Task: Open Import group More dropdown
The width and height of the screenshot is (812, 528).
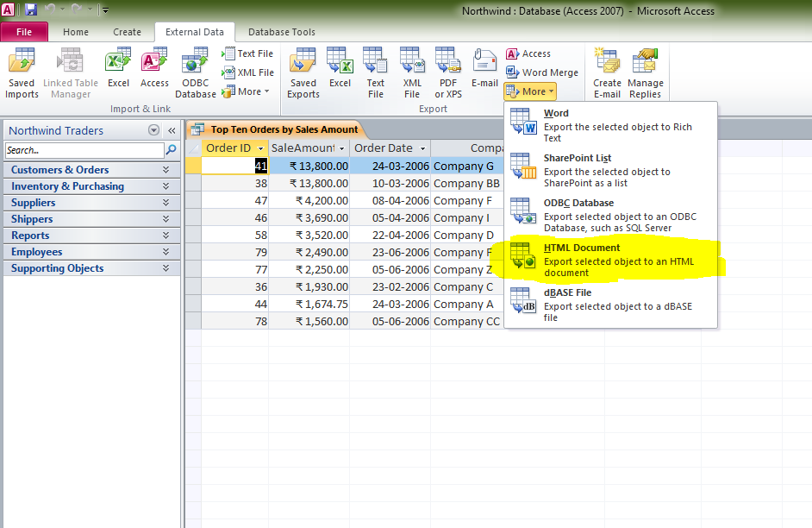Action: click(x=247, y=91)
